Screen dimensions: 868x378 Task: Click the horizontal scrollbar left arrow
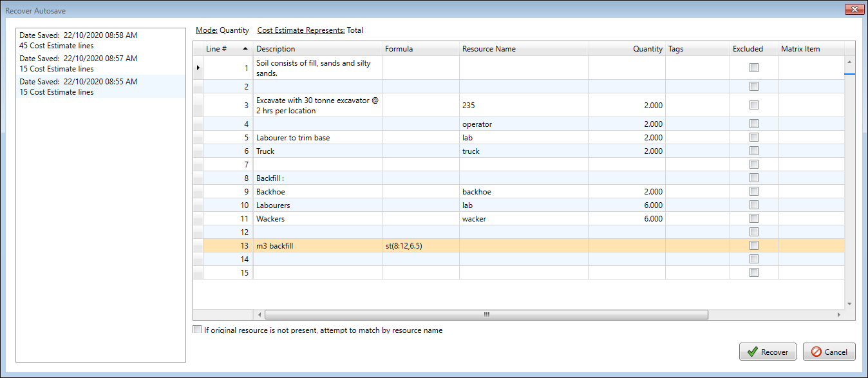260,315
